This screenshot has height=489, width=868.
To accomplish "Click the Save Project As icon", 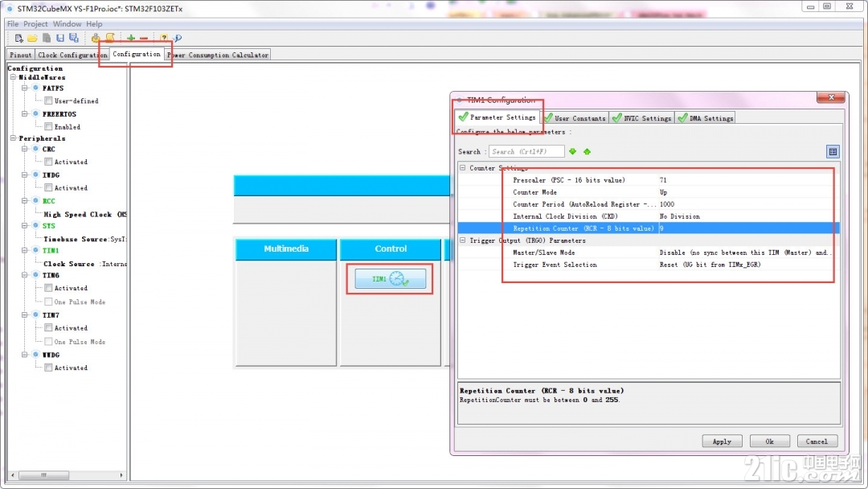I will click(x=74, y=39).
